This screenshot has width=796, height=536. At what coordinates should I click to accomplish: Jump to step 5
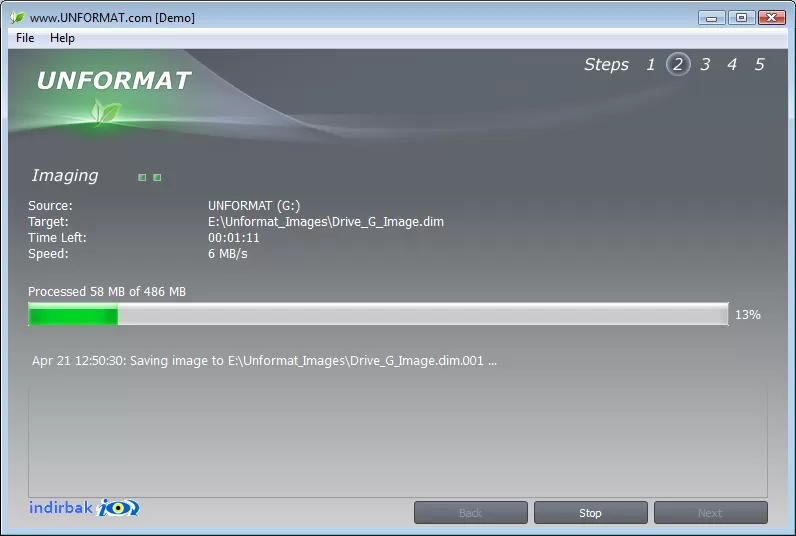coord(759,64)
